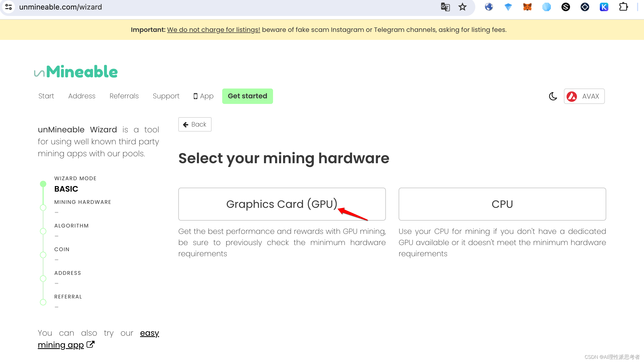
Task: Open the browser Extensions puzzle icon
Action: point(623,7)
